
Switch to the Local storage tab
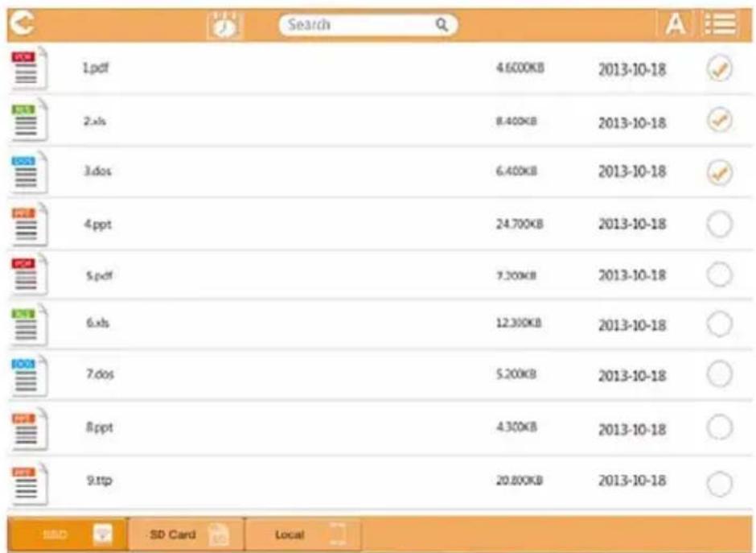(x=302, y=534)
